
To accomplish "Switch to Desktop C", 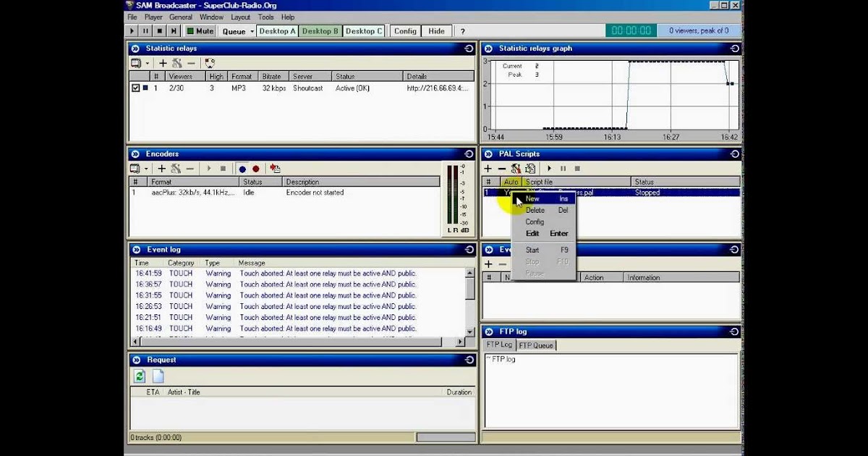I will [x=364, y=31].
